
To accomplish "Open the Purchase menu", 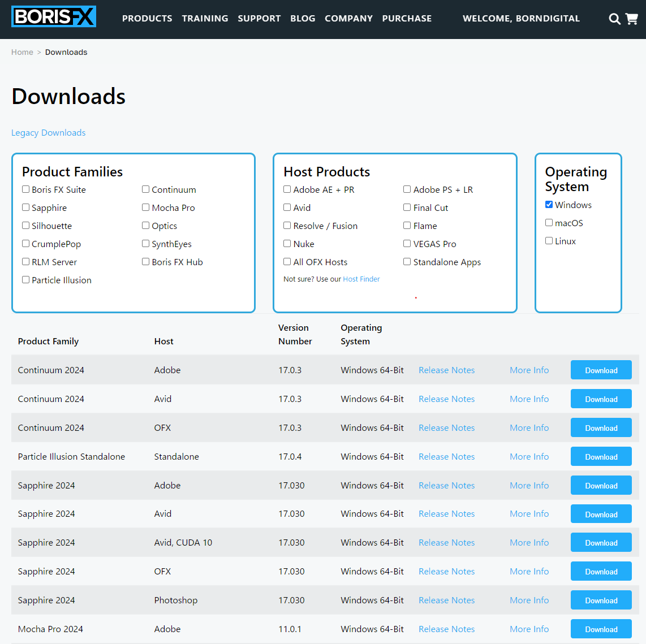I will [407, 19].
